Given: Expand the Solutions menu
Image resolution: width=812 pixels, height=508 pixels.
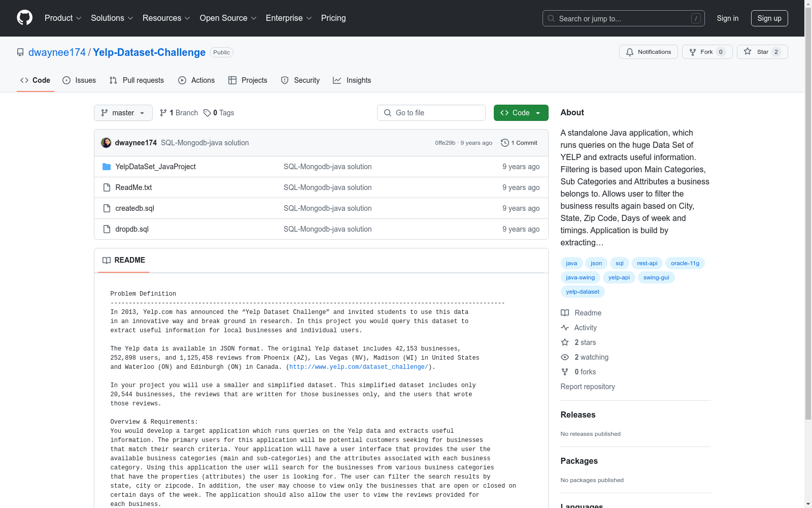Looking at the screenshot, I should click(112, 18).
